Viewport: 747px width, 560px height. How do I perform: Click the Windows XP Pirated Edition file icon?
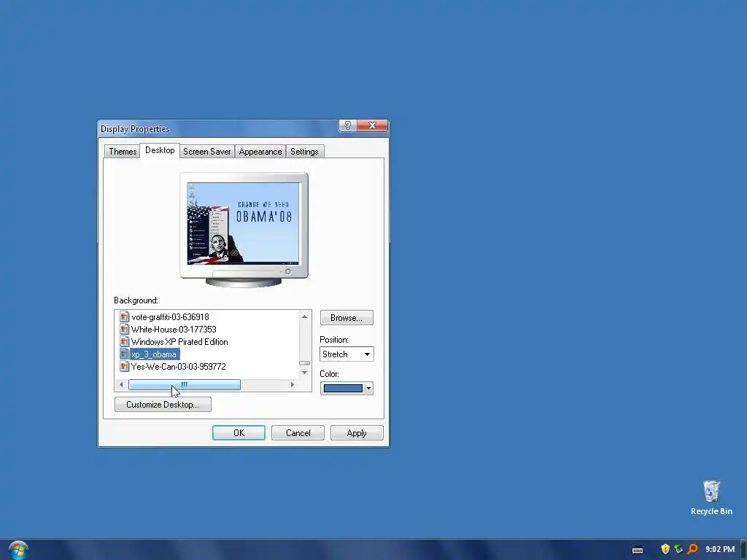click(124, 341)
